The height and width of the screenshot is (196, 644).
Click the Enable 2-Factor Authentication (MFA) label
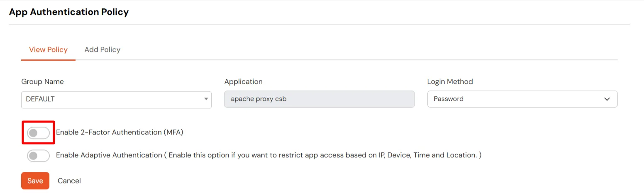(x=120, y=133)
